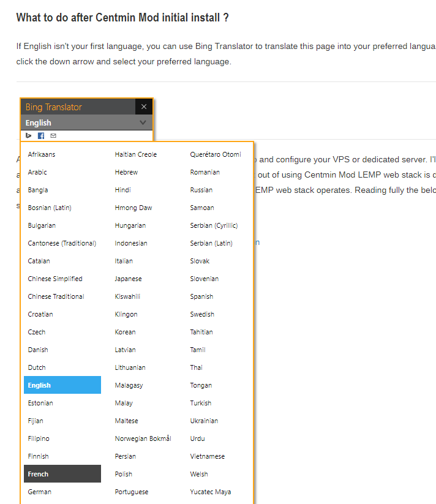Choose Indonesian language
The height and width of the screenshot is (504, 436).
pos(131,243)
